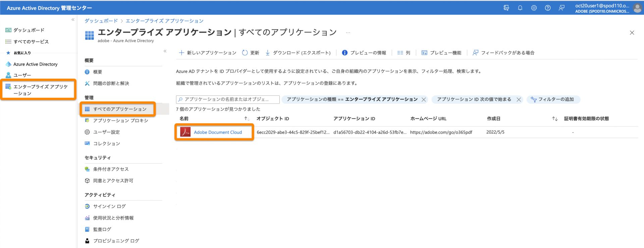This screenshot has height=248, width=644.
Task: Open 概要 overview menu item
Action: coord(93,72)
